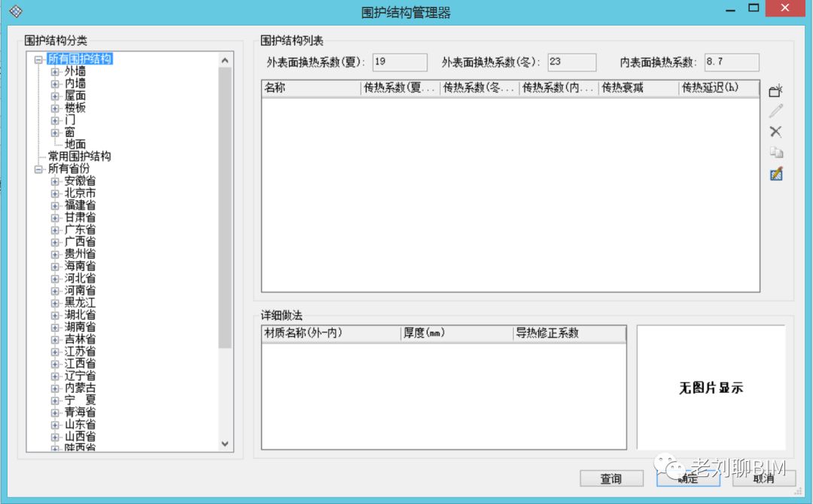The image size is (813, 504).
Task: Expand the 外墙 tree node
Action: coord(55,71)
